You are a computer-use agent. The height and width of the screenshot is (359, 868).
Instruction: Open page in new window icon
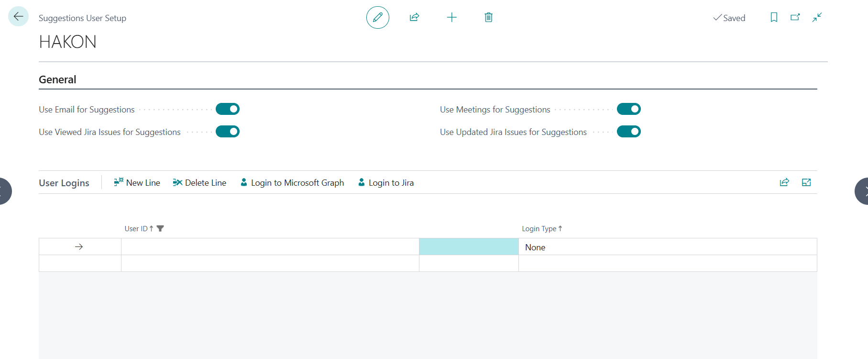point(795,18)
